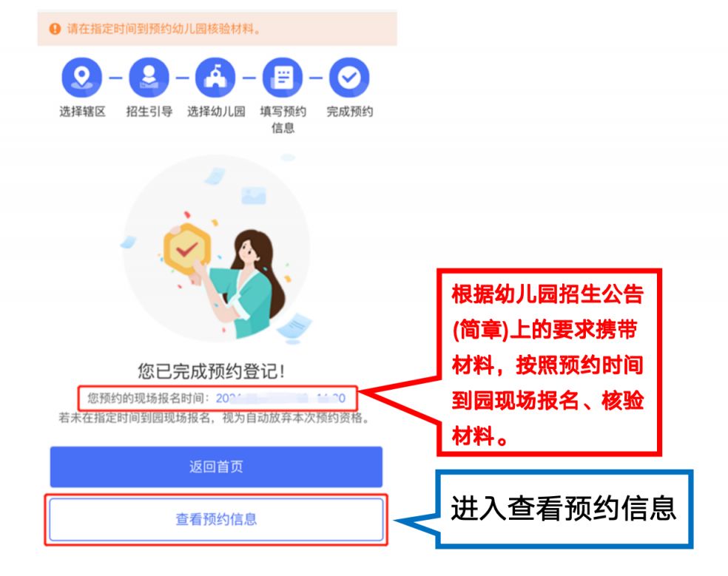
Task: Click the orange notice banner text
Action: pos(163,29)
